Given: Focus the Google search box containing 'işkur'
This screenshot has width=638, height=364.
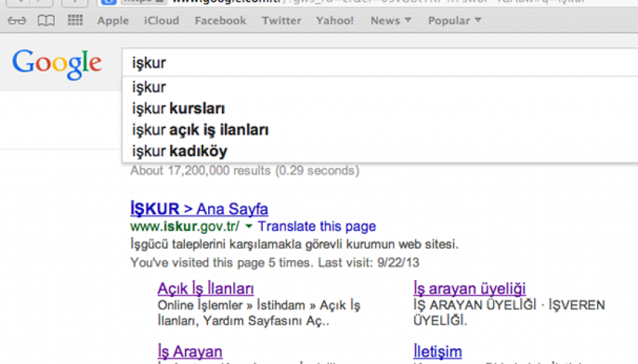Looking at the screenshot, I should pyautogui.click(x=380, y=63).
